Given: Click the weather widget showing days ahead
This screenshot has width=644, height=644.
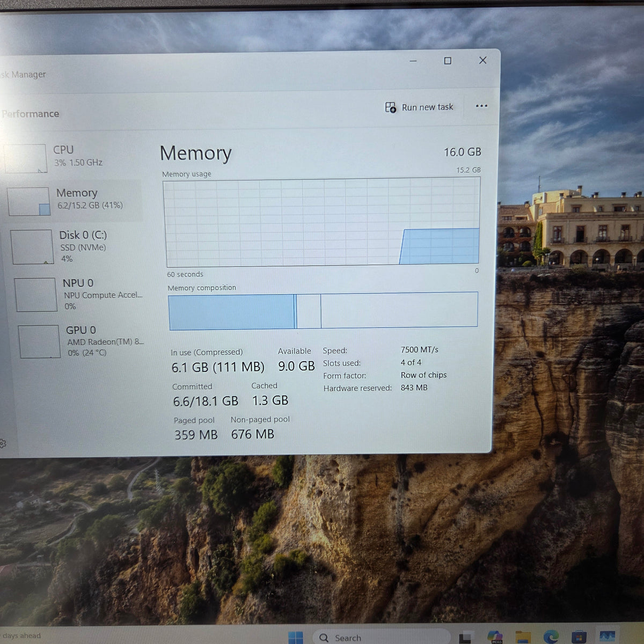Looking at the screenshot, I should (x=21, y=636).
